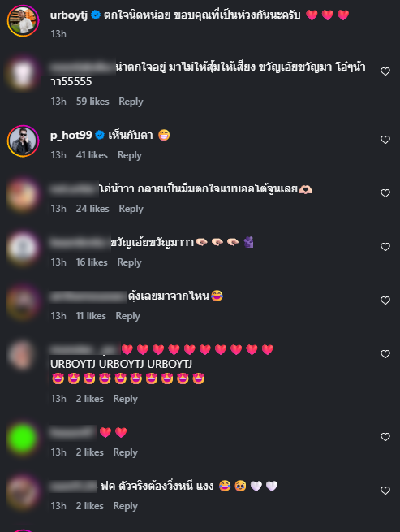Like p_hot99's comment with heart icon

tap(385, 140)
